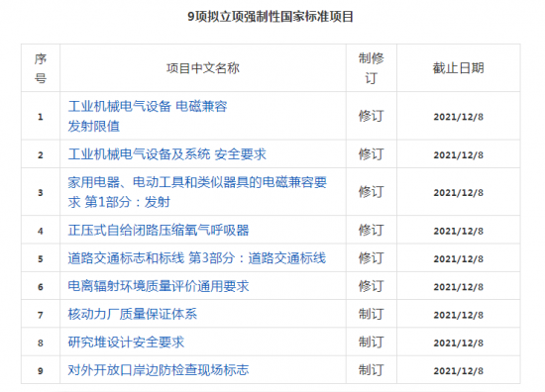The image size is (545, 392).
Task: Click the 2021/12/8 date in row 8
Action: (459, 343)
